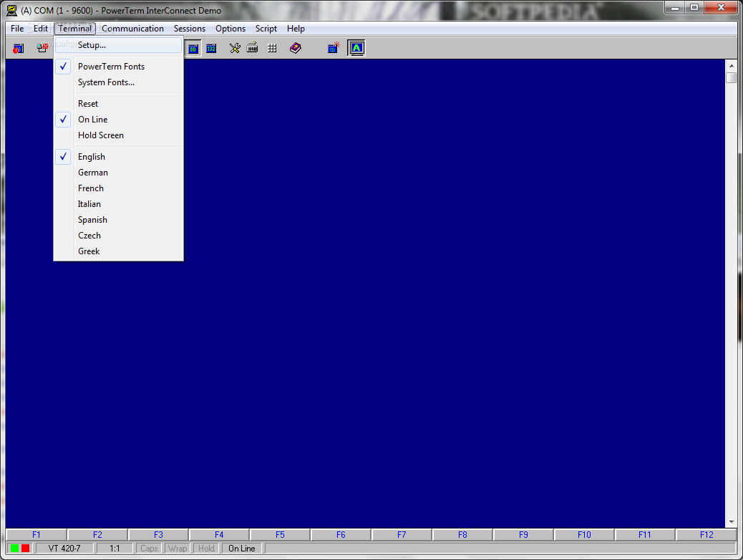The width and height of the screenshot is (743, 560).
Task: Click the grid power pad toolbar icon
Action: click(x=272, y=48)
